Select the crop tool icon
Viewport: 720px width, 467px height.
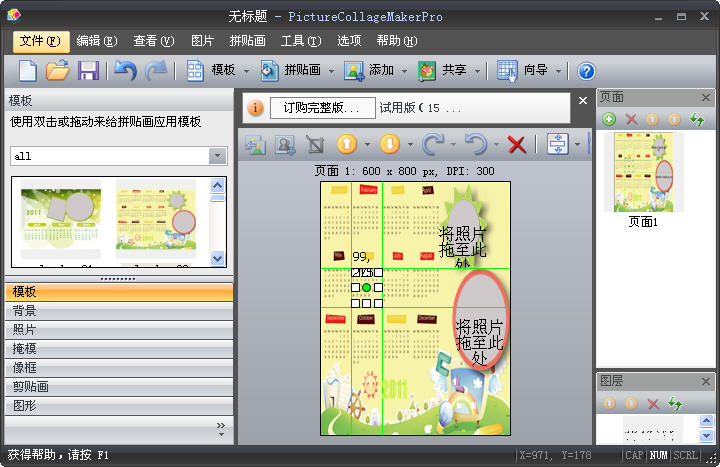click(315, 145)
